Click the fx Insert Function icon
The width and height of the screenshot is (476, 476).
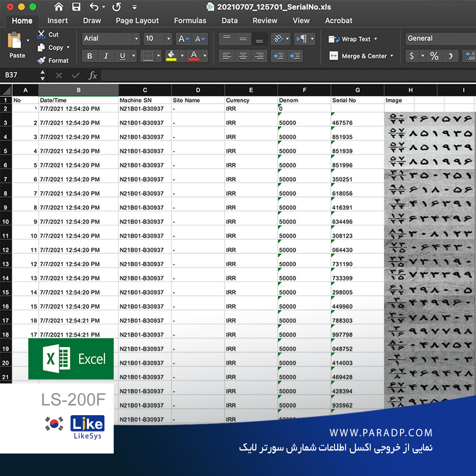pyautogui.click(x=93, y=75)
